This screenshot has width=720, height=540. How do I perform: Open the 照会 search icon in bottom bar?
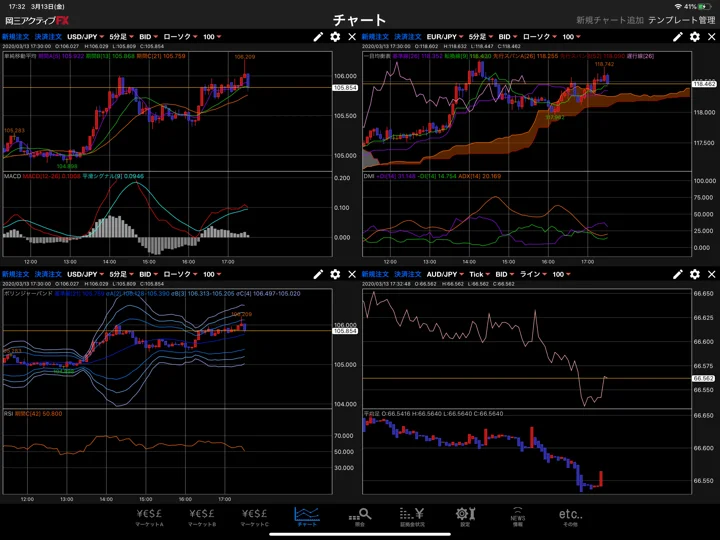click(360, 517)
